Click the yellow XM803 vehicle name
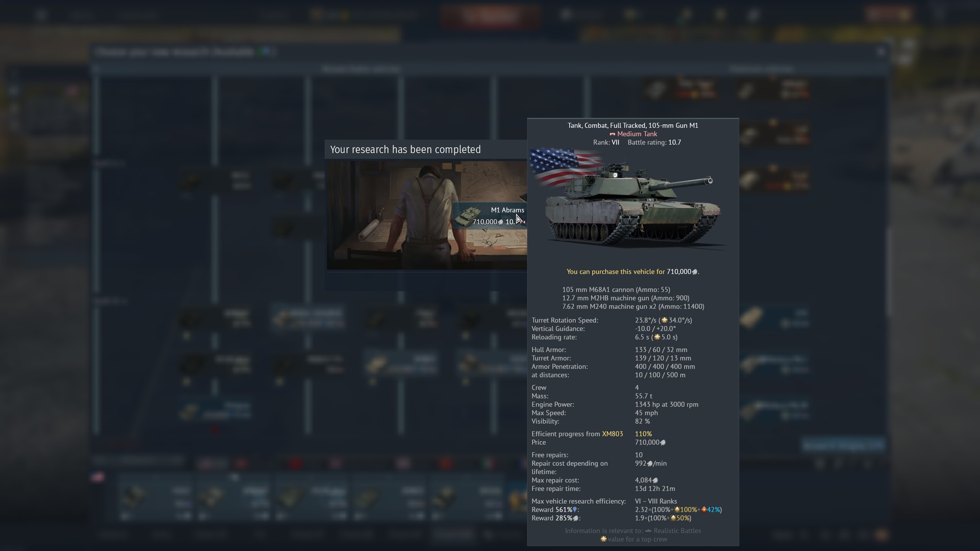The image size is (980, 551). point(612,434)
